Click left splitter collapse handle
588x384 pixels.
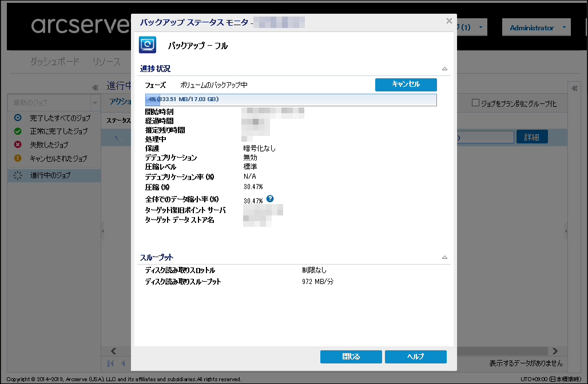coord(103,231)
